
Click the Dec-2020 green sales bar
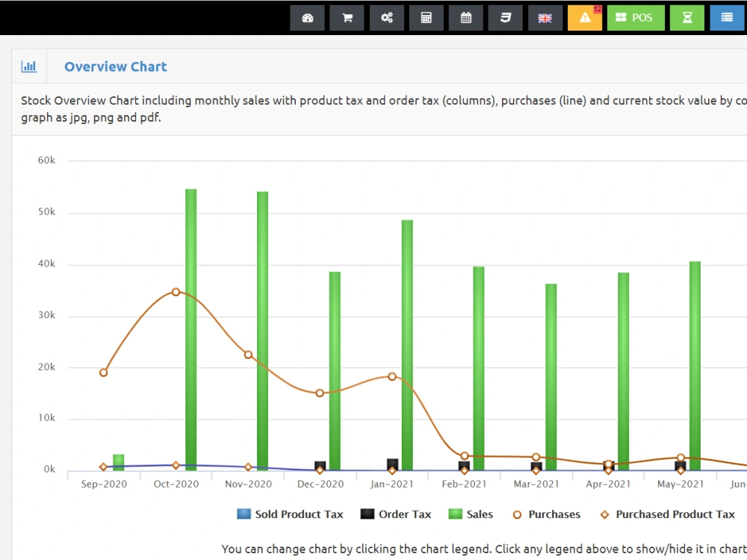click(x=335, y=371)
